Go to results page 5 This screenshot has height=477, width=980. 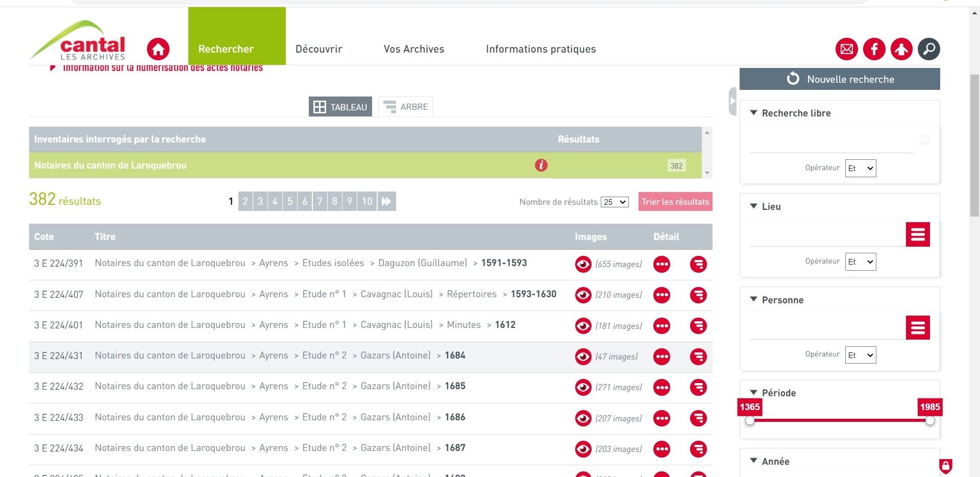[290, 201]
